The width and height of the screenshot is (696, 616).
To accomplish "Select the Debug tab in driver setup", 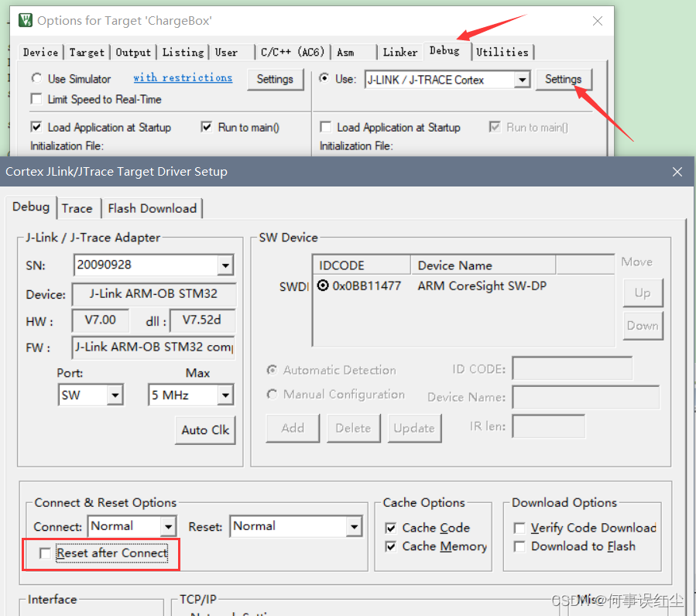I will point(31,207).
